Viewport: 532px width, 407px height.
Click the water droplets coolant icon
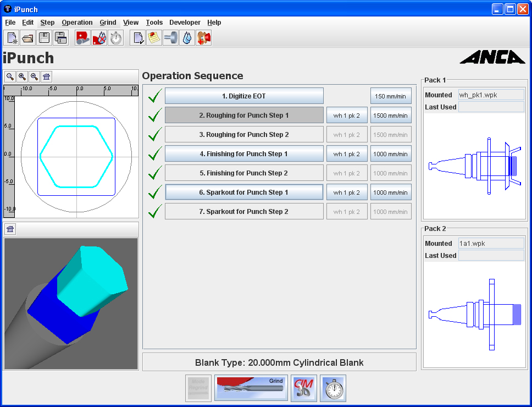click(x=187, y=38)
